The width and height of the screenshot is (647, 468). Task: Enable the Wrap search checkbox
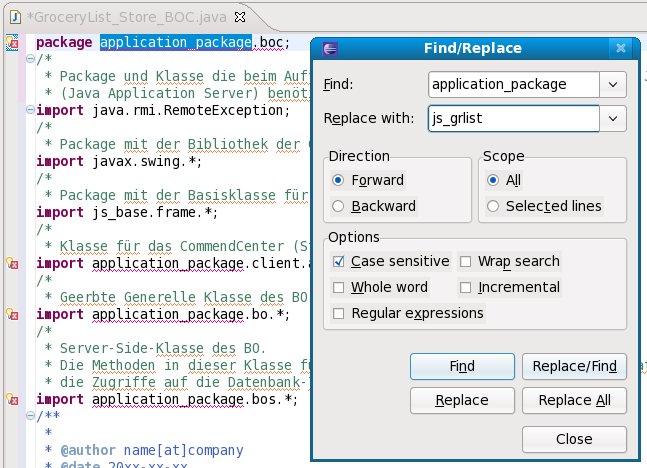click(x=467, y=262)
